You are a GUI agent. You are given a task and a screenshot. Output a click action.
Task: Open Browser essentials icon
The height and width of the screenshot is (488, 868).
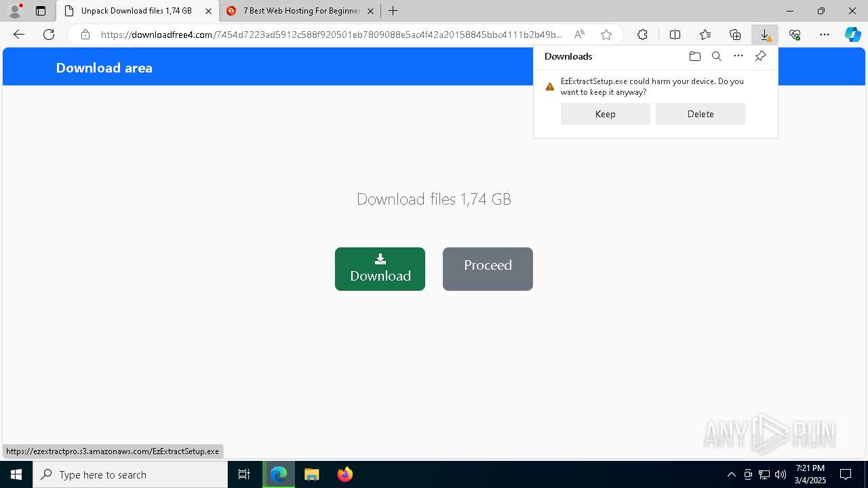tap(795, 35)
